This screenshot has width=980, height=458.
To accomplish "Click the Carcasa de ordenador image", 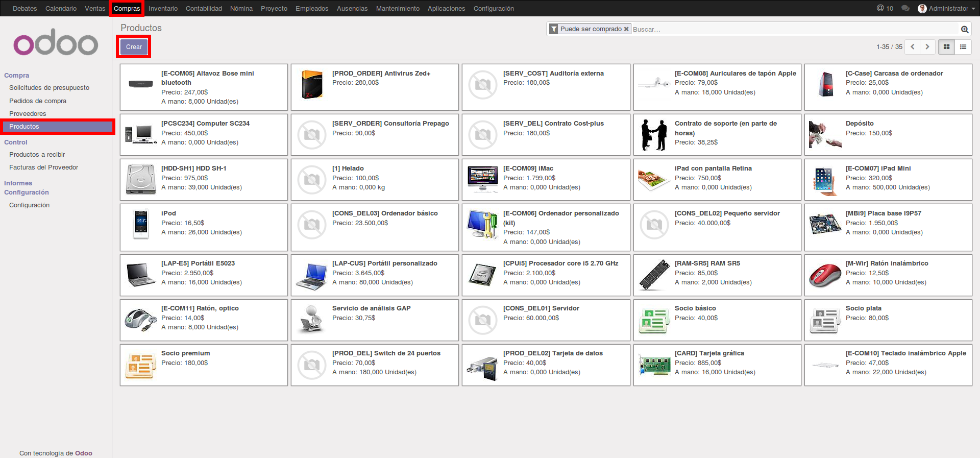I will (x=825, y=84).
